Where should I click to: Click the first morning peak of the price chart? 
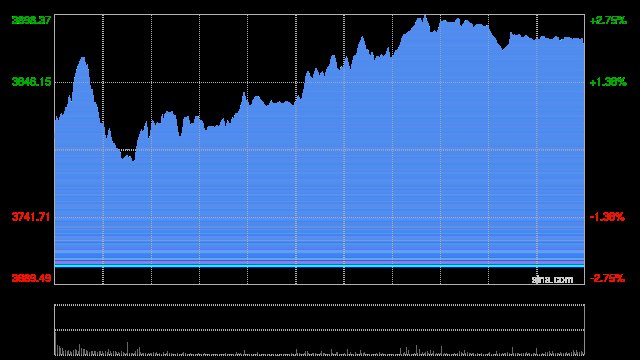click(83, 58)
